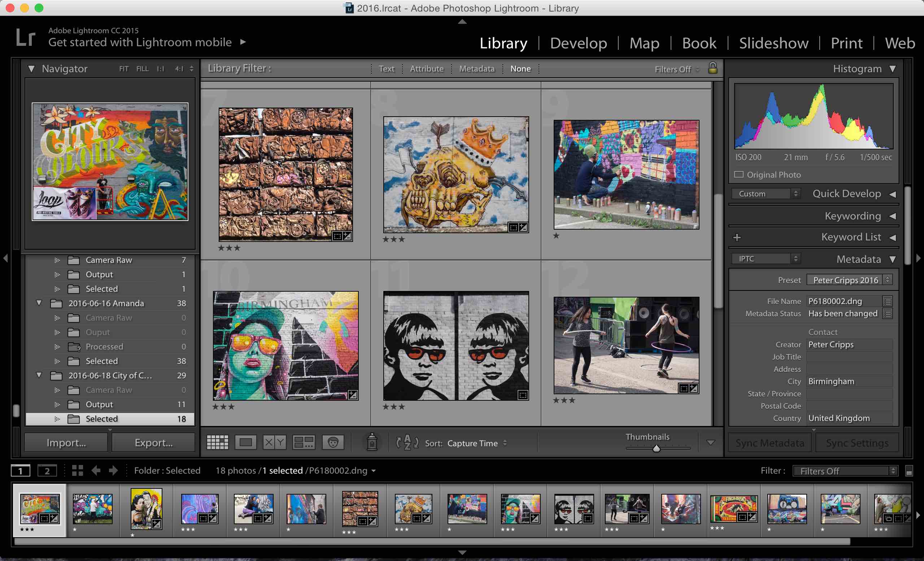Switch to Loupe view using its toolbar icon
Image resolution: width=924 pixels, height=561 pixels.
click(247, 442)
